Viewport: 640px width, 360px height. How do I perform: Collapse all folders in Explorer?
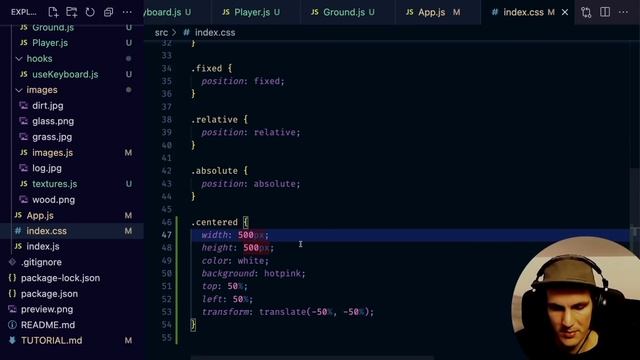click(108, 12)
